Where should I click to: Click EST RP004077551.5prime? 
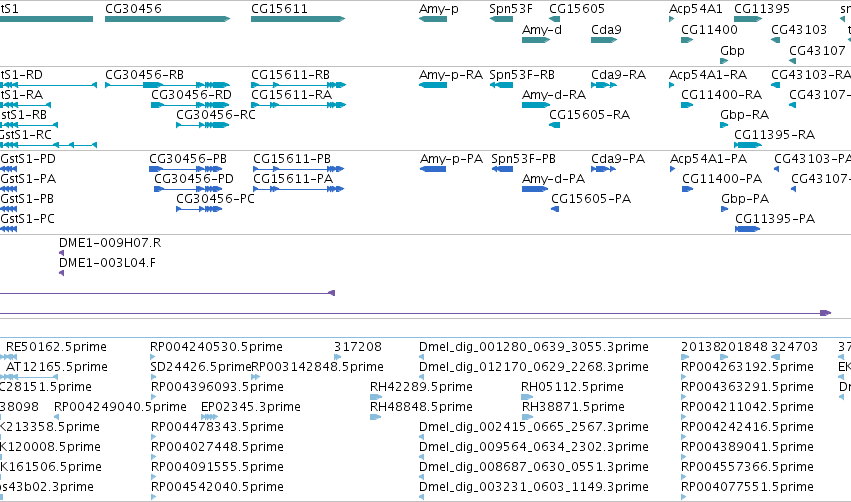tap(747, 487)
